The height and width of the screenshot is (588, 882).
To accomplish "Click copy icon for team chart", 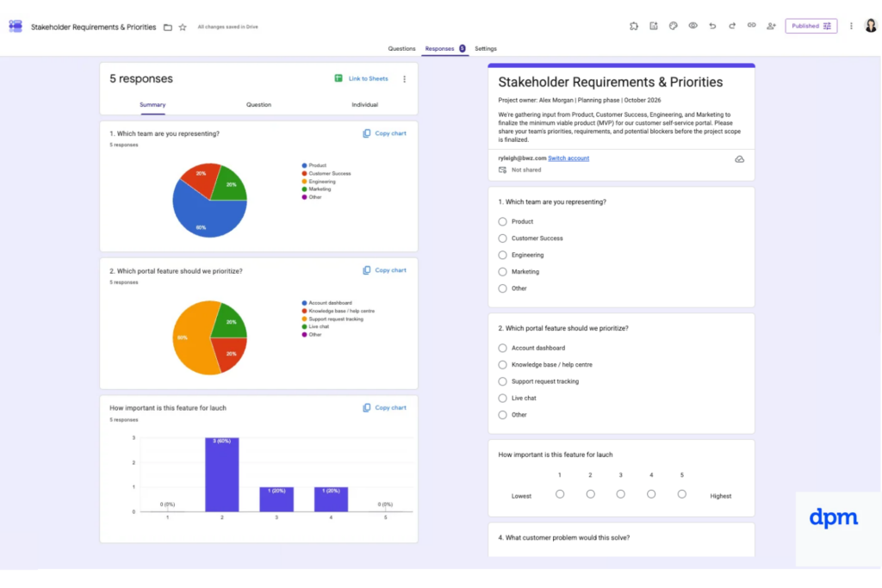I will (x=367, y=133).
